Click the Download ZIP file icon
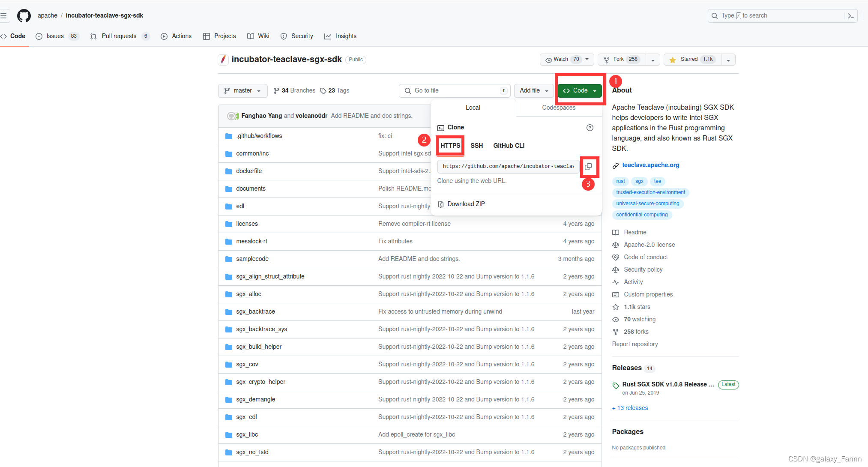This screenshot has height=467, width=868. coord(440,204)
